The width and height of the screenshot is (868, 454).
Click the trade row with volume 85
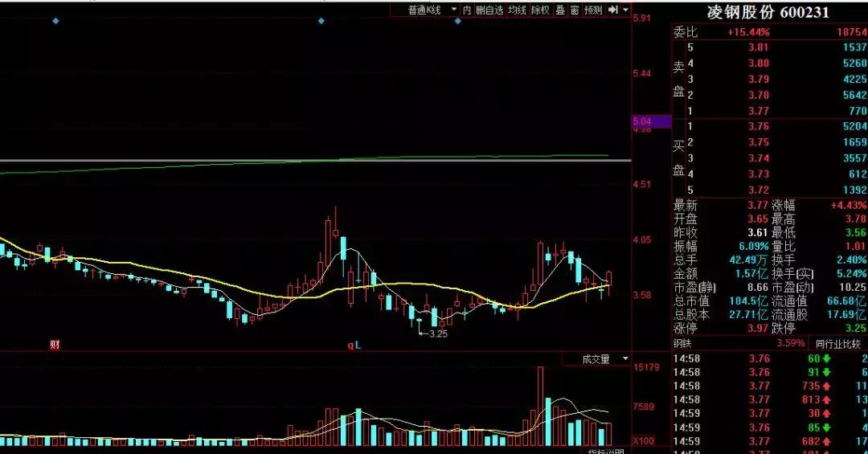tap(770, 427)
